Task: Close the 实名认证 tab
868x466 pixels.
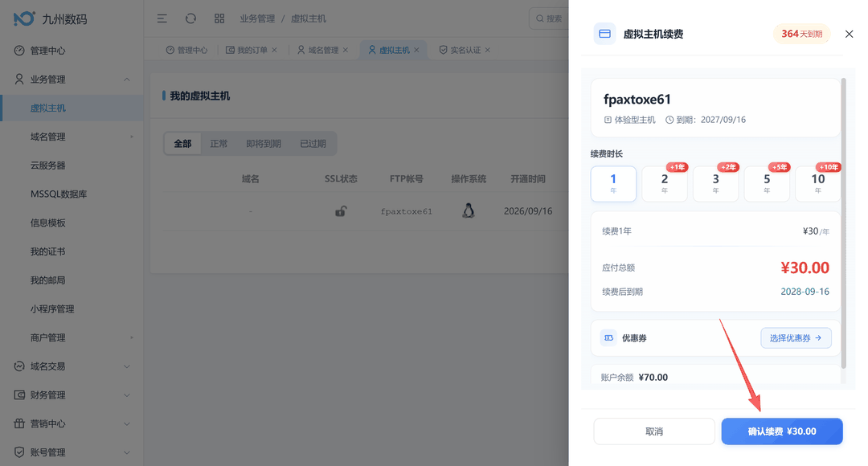Action: pos(488,50)
